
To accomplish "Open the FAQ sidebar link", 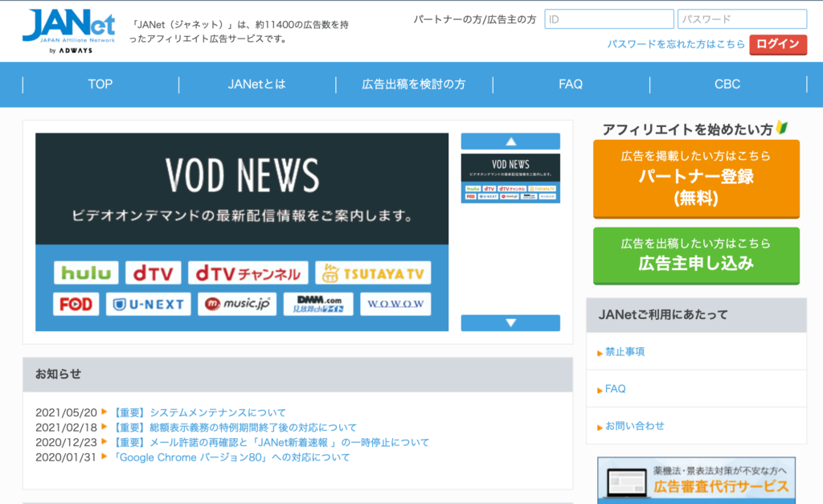I will [x=615, y=389].
